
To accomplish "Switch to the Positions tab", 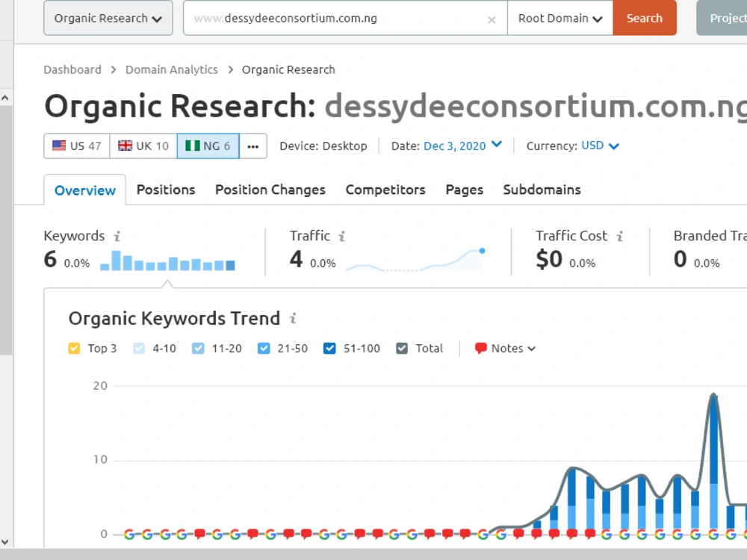I will click(x=166, y=190).
